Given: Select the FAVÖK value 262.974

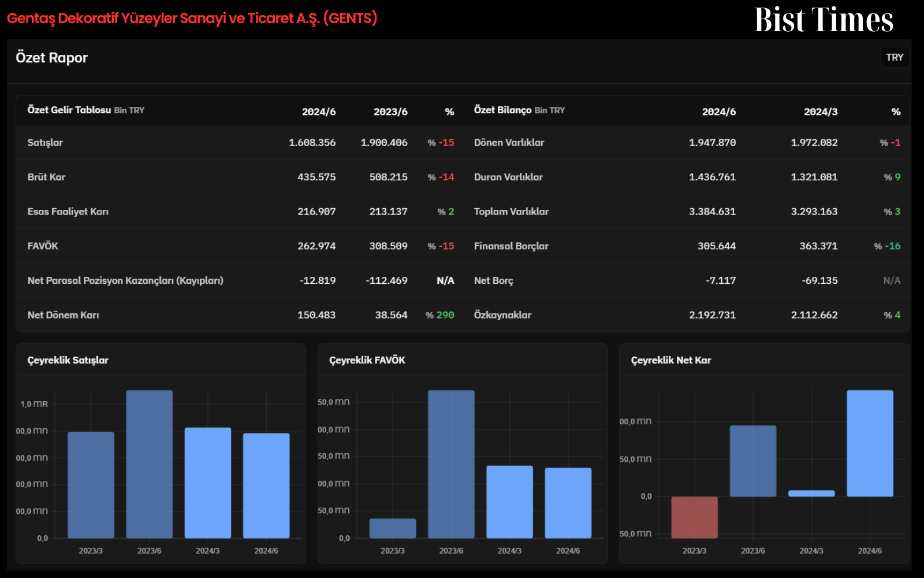Looking at the screenshot, I should coord(316,246).
